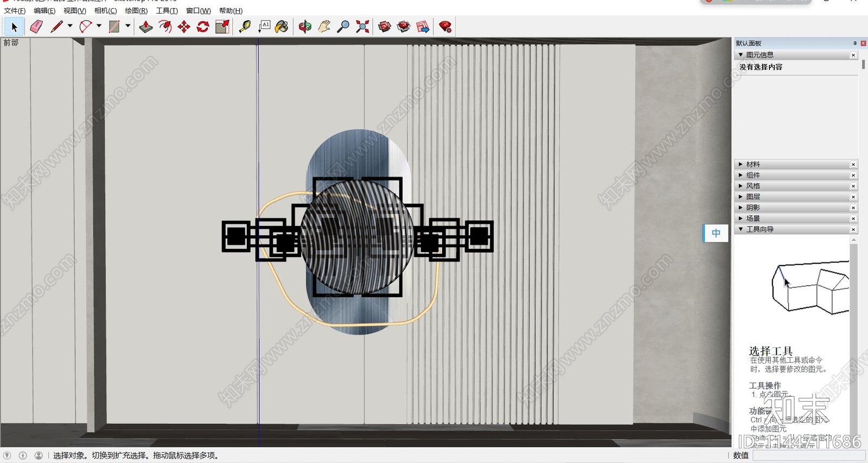Select the Scale tool
This screenshot has width=868, height=463.
click(222, 27)
